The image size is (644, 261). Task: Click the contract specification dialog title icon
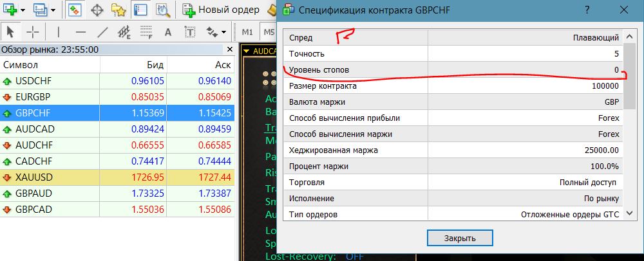coord(289,10)
